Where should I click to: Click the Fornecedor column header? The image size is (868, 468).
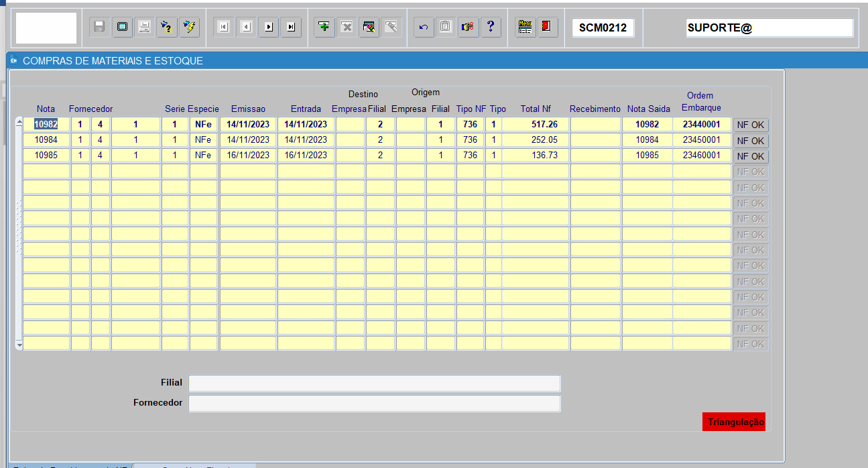point(90,109)
